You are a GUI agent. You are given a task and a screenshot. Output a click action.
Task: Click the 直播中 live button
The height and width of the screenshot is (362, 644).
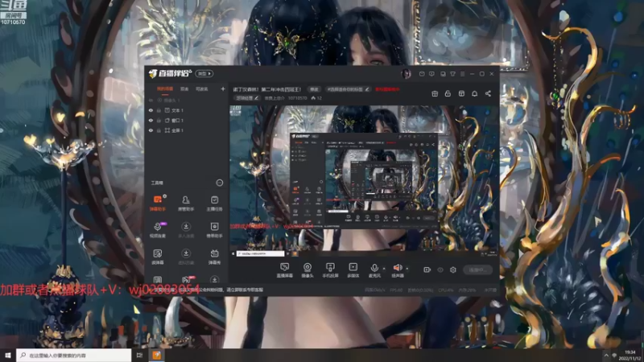(477, 269)
